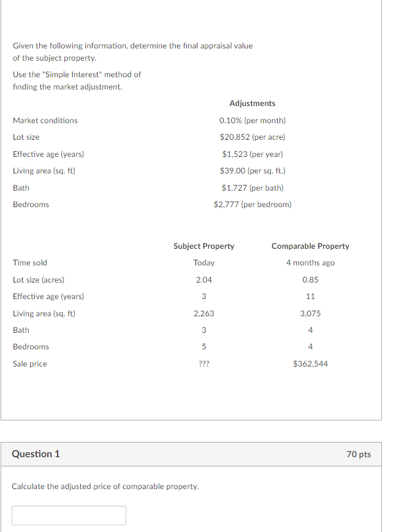Screen dimensions: 396x532
Task: Click the ??? placeholder in Subject Property
Action: pyautogui.click(x=204, y=363)
